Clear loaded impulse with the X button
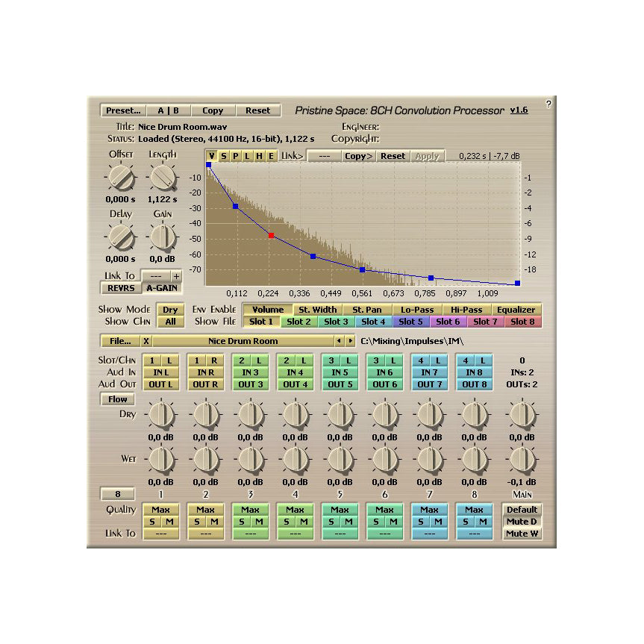 click(x=146, y=341)
